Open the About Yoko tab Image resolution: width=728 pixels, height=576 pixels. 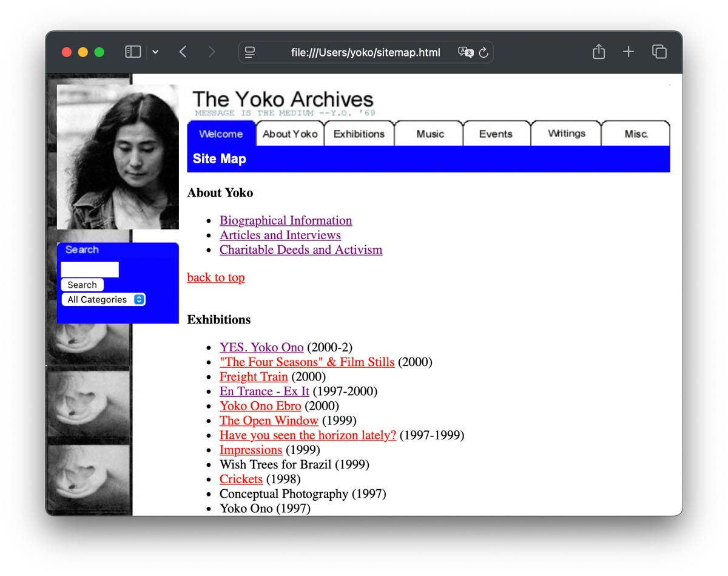pos(289,134)
